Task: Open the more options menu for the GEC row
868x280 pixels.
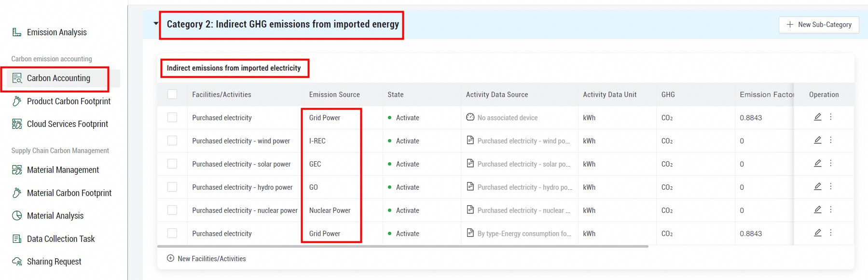Action: point(830,163)
